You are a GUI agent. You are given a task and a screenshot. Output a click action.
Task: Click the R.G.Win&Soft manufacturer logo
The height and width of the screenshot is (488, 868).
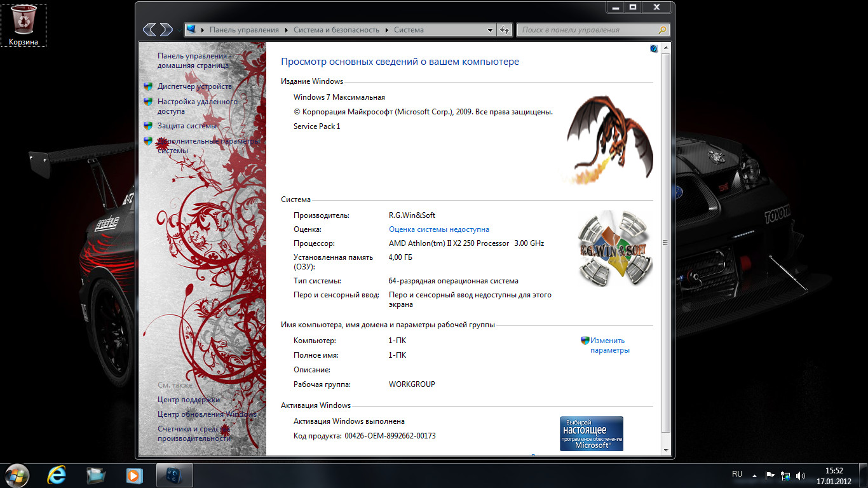(x=614, y=248)
